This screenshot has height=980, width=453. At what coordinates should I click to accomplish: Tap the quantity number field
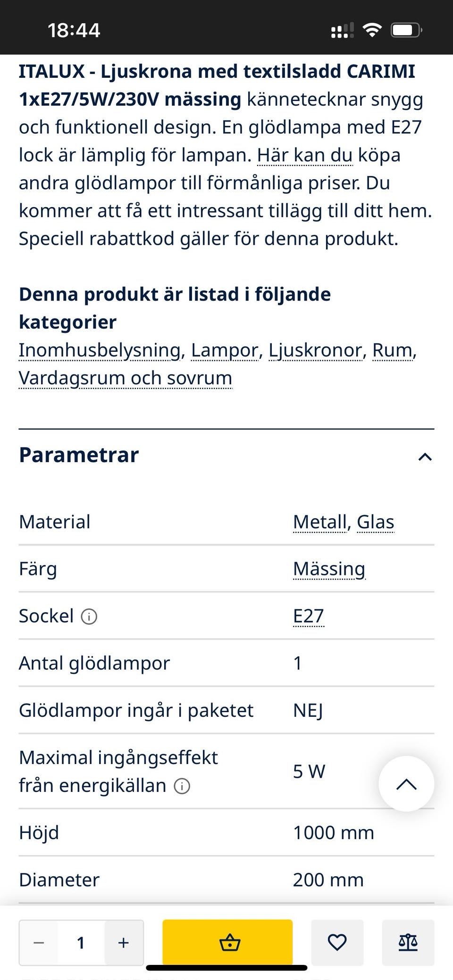[x=81, y=943]
